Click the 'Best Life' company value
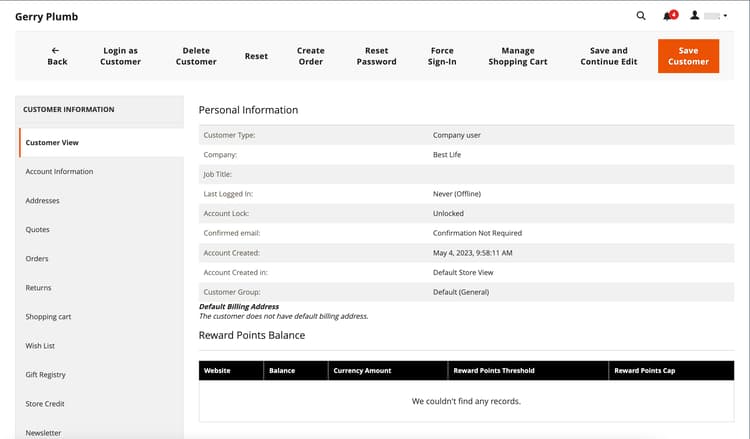The image size is (750, 439). [447, 155]
